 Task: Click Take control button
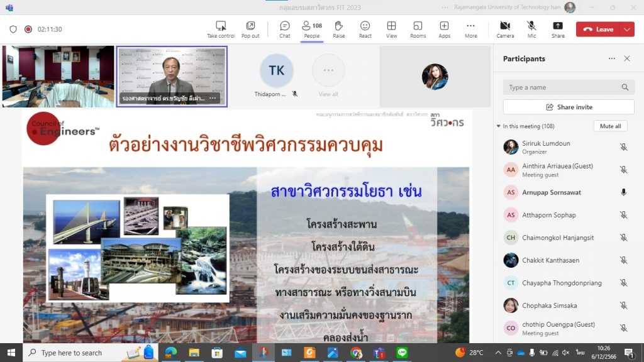[221, 29]
